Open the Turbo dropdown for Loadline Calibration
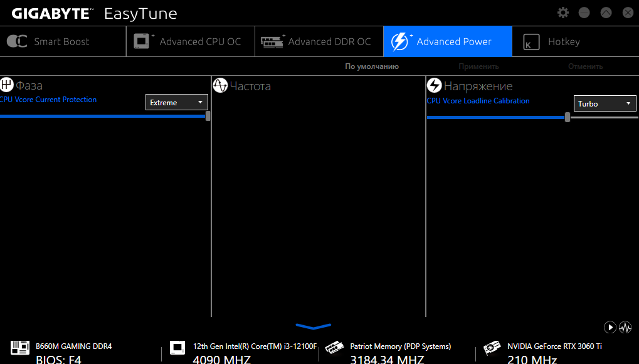This screenshot has height=364, width=639. click(x=605, y=103)
